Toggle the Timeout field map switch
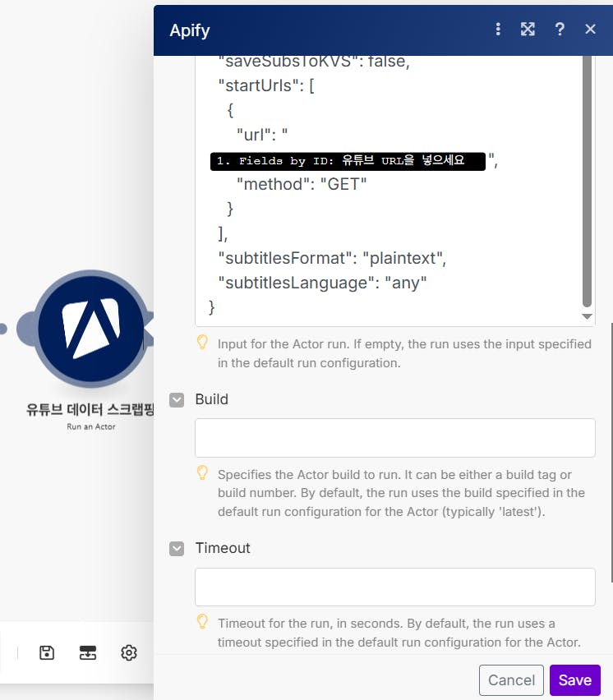Image resolution: width=613 pixels, height=700 pixels. (177, 549)
